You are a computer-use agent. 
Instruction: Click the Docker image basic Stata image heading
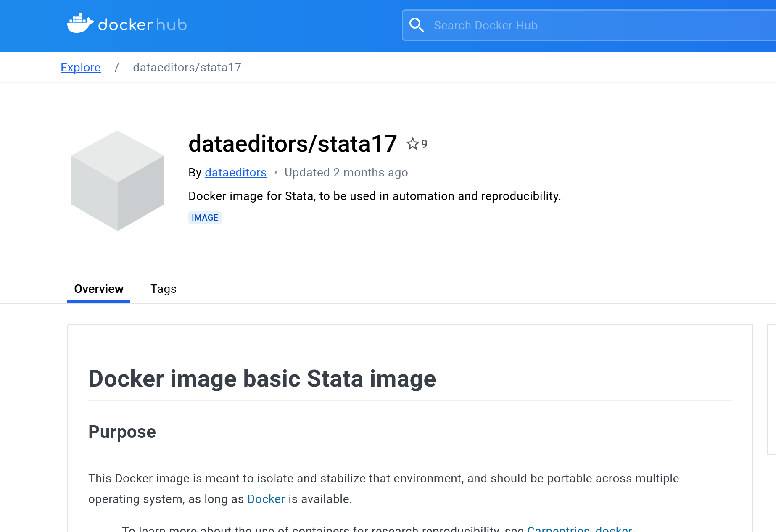point(262,379)
